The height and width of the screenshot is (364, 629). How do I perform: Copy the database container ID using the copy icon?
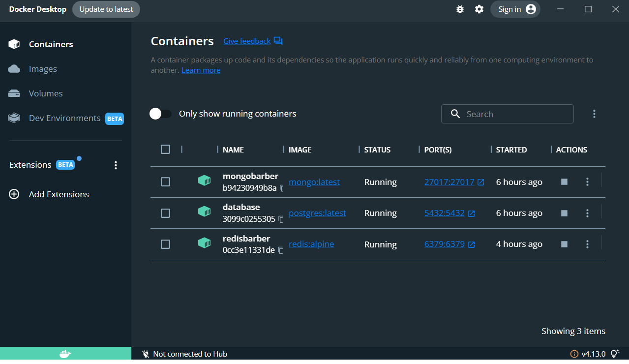point(280,219)
